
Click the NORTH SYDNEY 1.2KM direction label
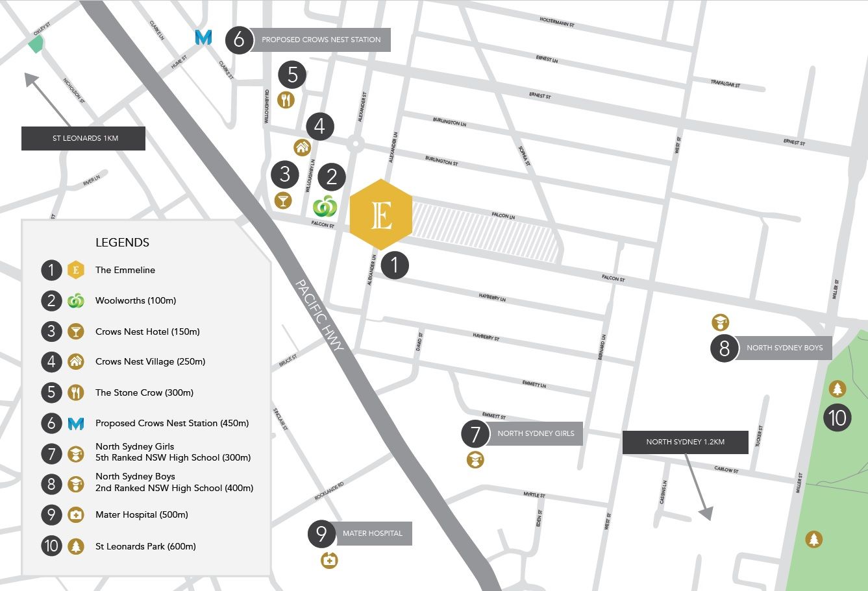[685, 442]
